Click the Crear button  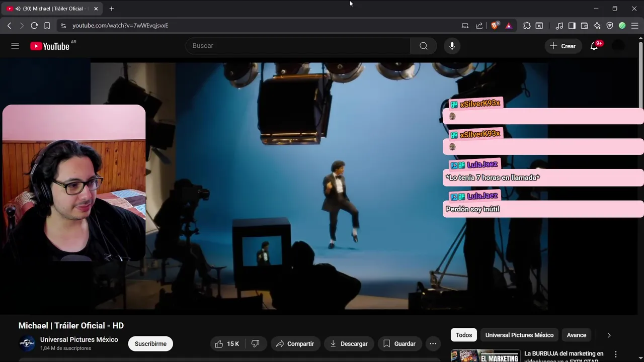(563, 46)
